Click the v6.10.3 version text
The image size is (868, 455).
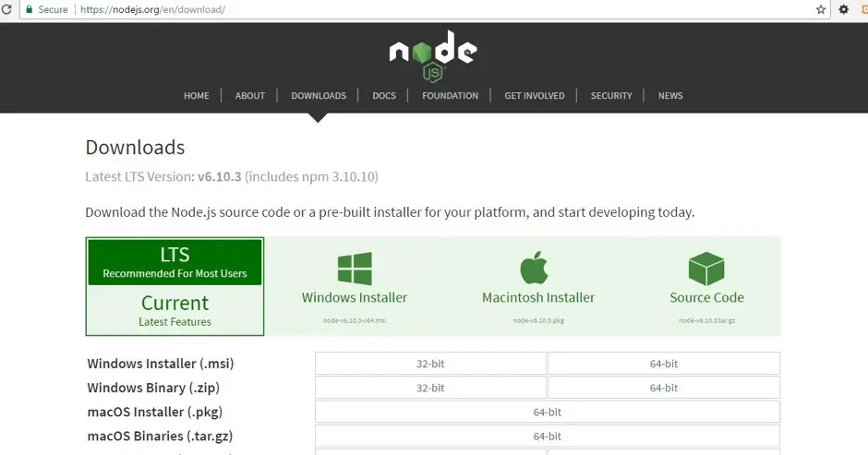219,176
